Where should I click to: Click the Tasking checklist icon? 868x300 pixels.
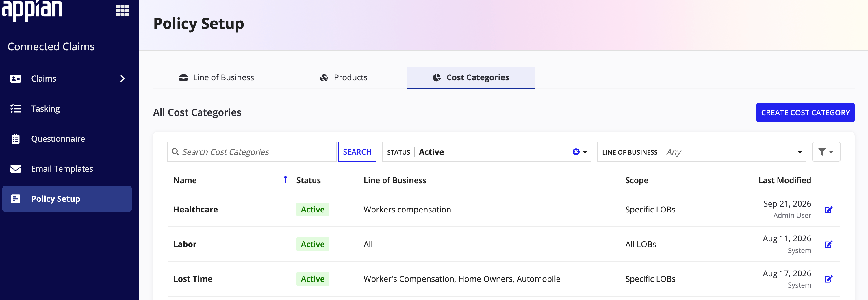point(16,109)
